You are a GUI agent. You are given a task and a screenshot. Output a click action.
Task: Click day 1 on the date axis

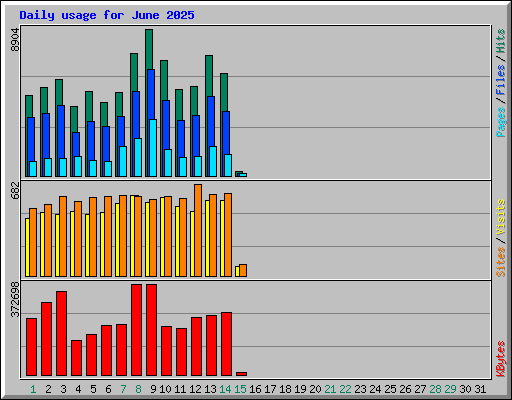pos(33,389)
